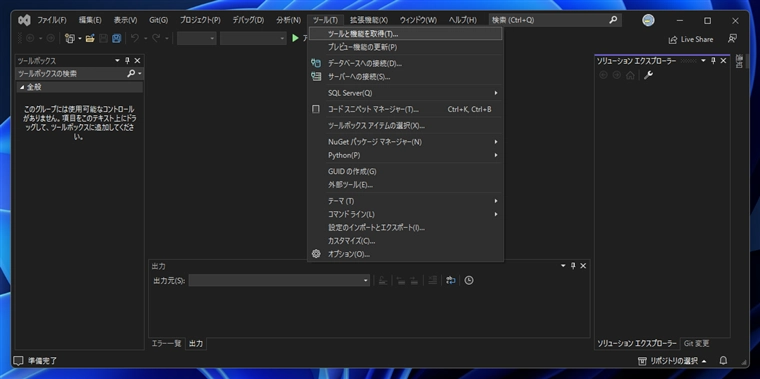
Task: Open the SQL Server(Q) submenu
Action: pyautogui.click(x=406, y=93)
